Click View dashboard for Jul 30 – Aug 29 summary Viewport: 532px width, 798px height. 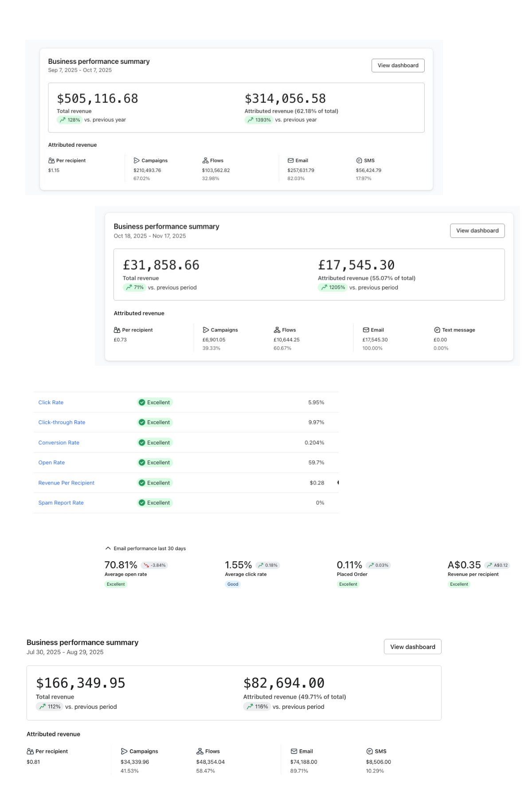pyautogui.click(x=413, y=647)
